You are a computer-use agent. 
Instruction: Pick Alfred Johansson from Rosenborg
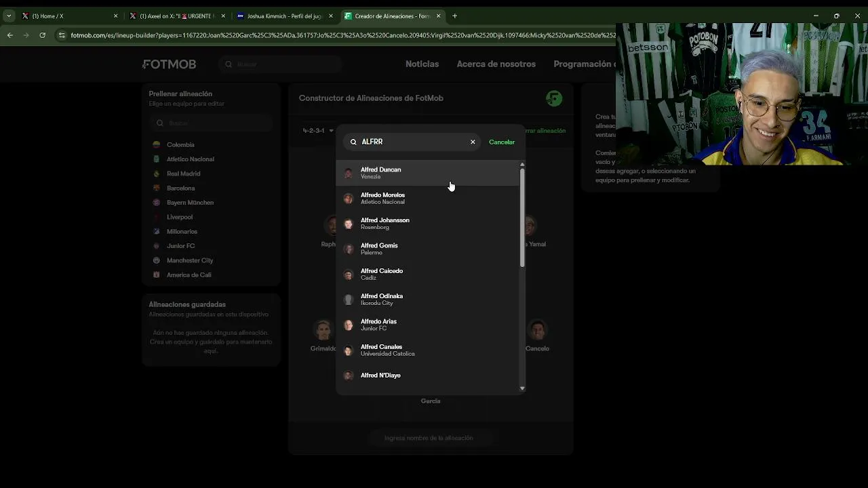coord(427,224)
